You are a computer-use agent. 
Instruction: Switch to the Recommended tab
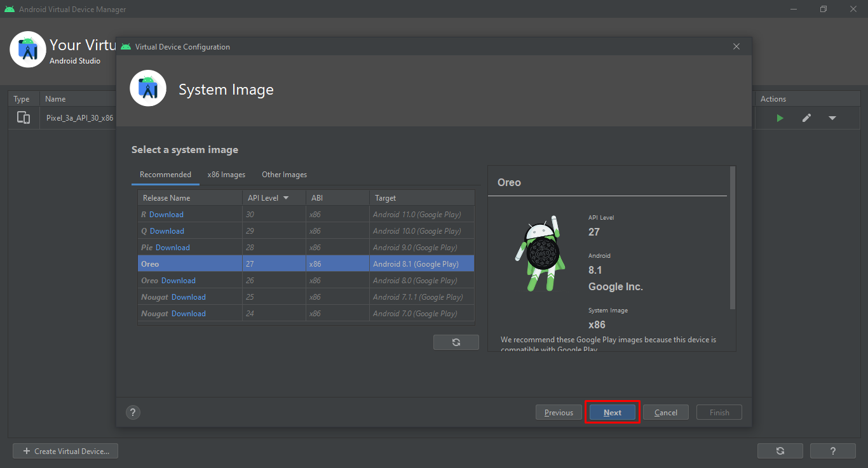click(165, 175)
